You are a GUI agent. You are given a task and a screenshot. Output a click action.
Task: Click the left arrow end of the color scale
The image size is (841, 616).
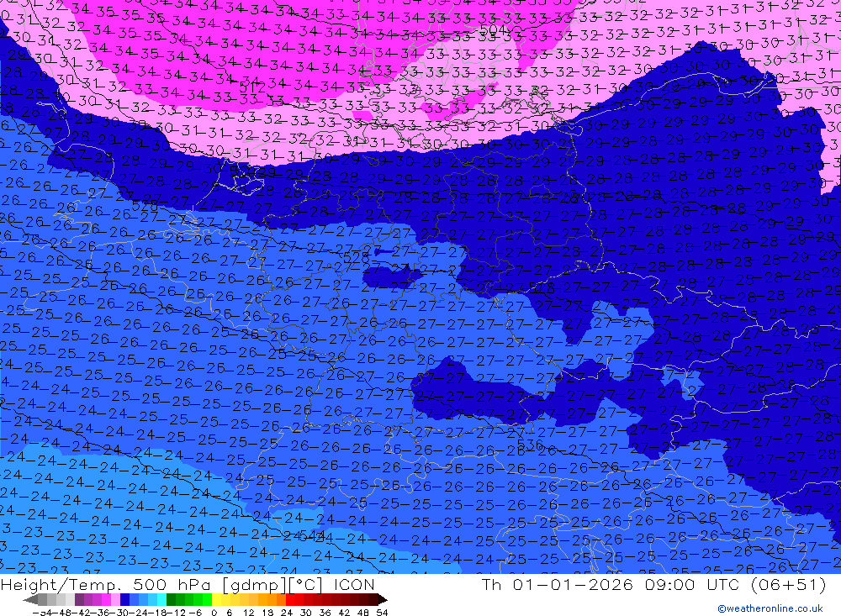click(x=30, y=599)
